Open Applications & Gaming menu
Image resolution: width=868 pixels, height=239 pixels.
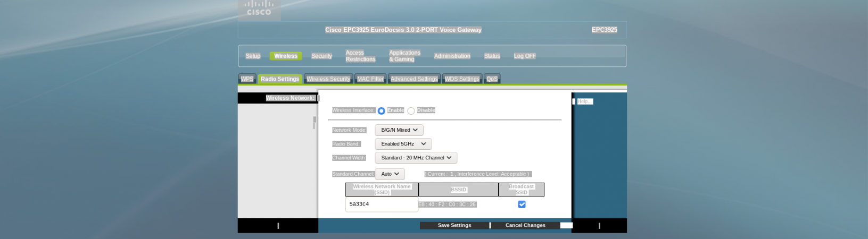coord(404,56)
